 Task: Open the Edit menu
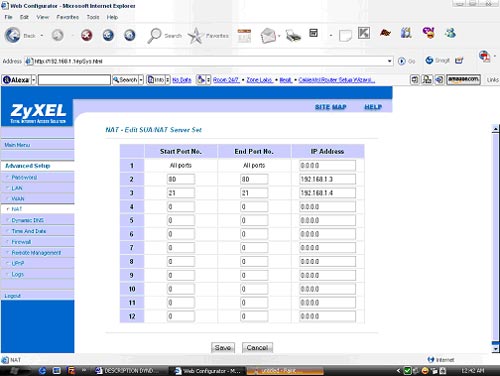pos(24,17)
